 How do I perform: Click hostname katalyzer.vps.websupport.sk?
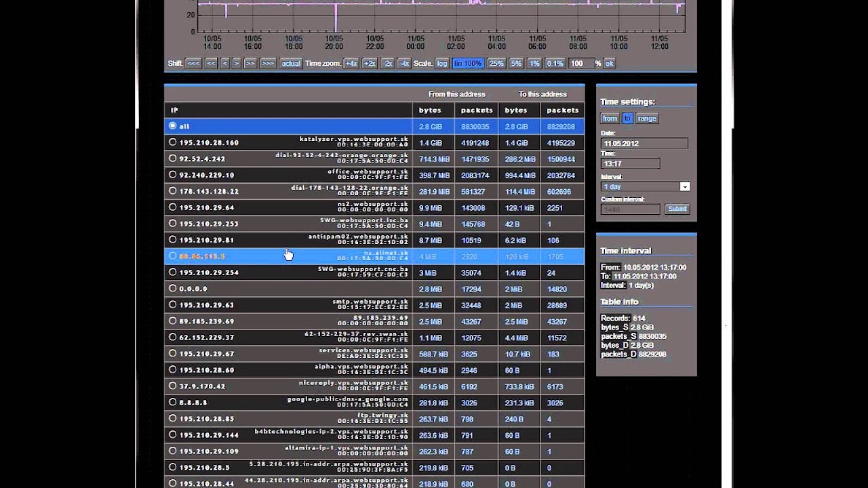[354, 139]
